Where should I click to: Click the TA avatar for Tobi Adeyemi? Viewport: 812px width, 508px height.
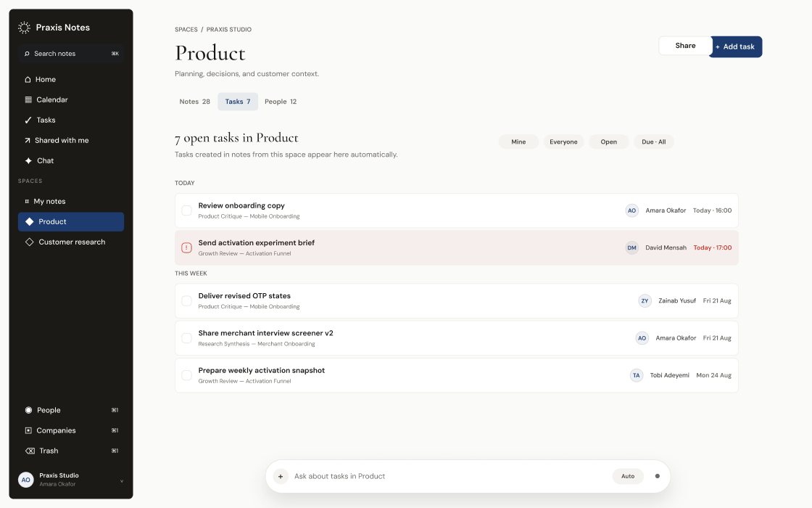637,375
